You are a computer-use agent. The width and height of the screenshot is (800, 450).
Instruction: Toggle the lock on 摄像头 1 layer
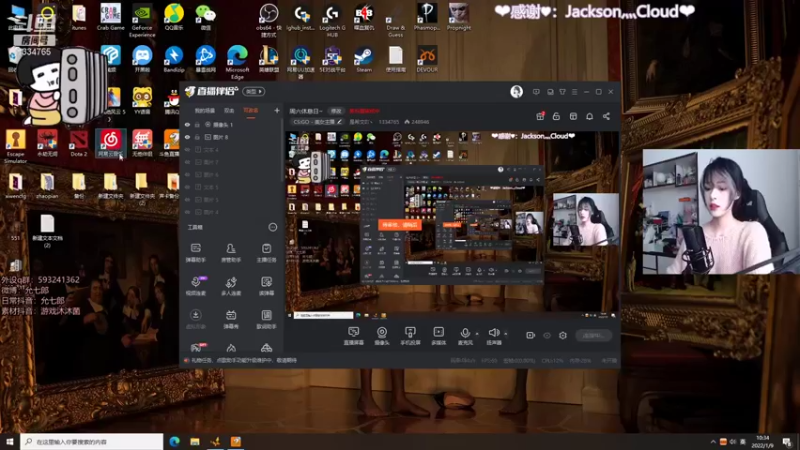(x=197, y=124)
